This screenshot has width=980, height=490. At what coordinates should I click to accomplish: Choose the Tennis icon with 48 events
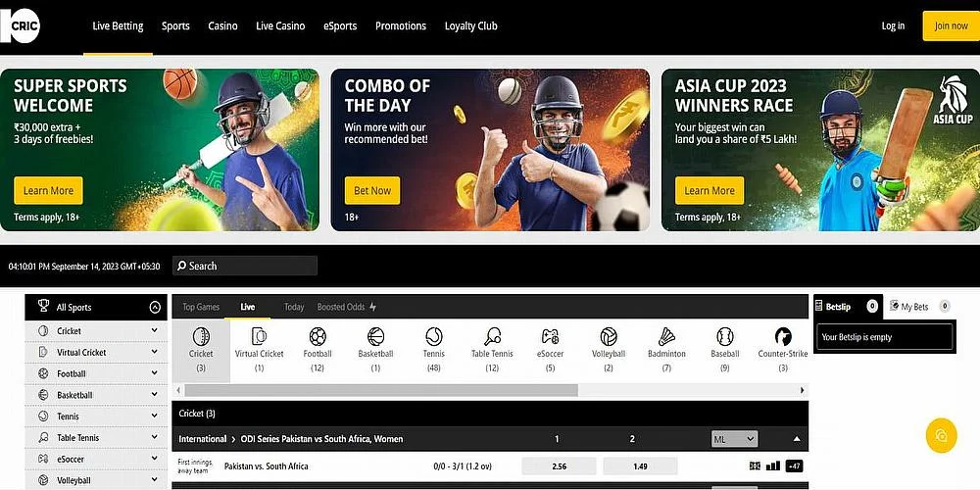(x=434, y=337)
